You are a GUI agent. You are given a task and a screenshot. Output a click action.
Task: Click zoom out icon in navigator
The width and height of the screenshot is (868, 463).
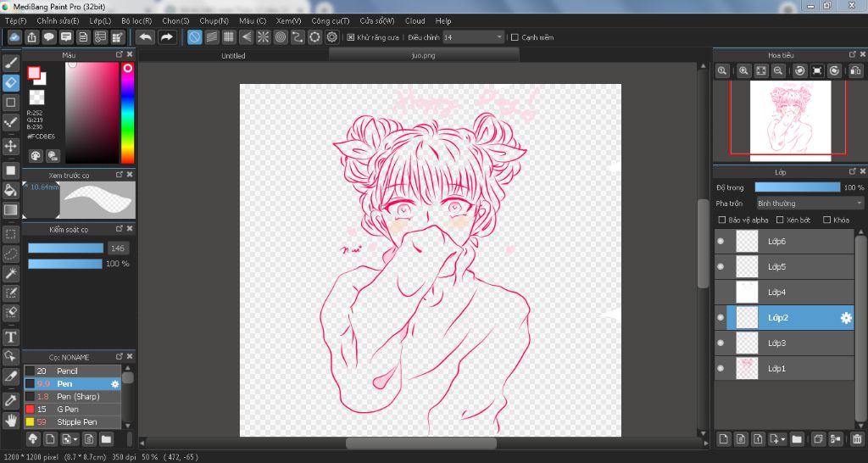pyautogui.click(x=778, y=70)
